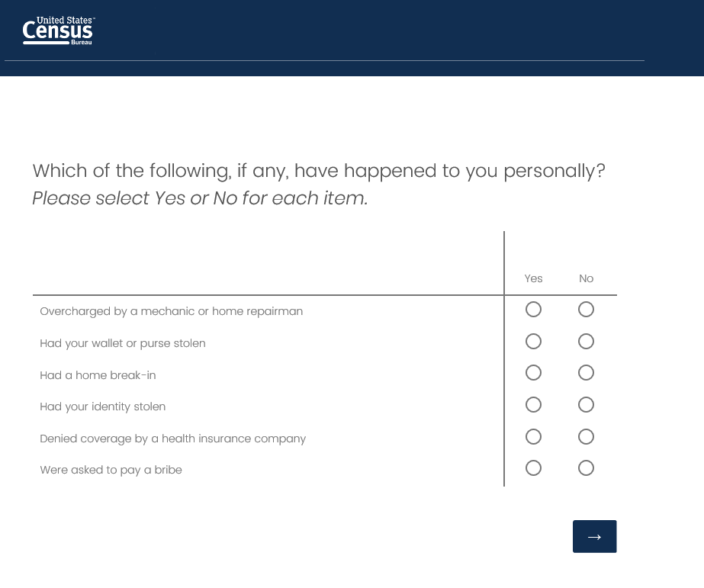The image size is (704, 588).
Task: Select Yes for wallet or purse stolen
Action: [533, 342]
